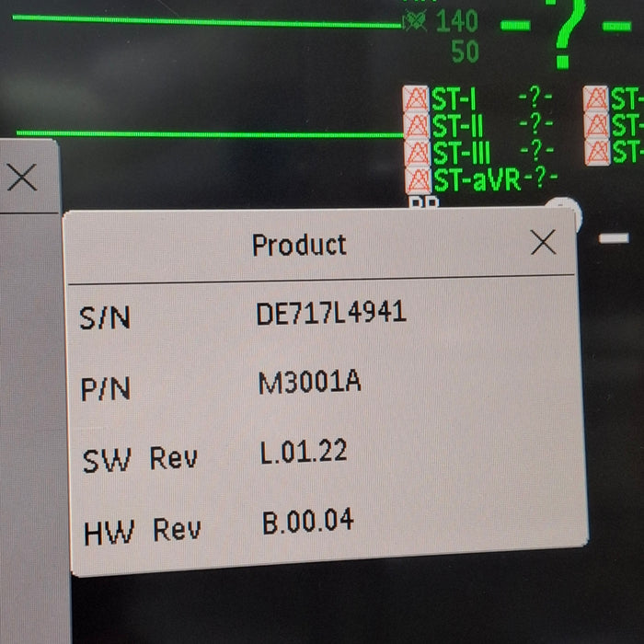The height and width of the screenshot is (644, 644).
Task: Select the part number M3001A
Action: pos(310,382)
